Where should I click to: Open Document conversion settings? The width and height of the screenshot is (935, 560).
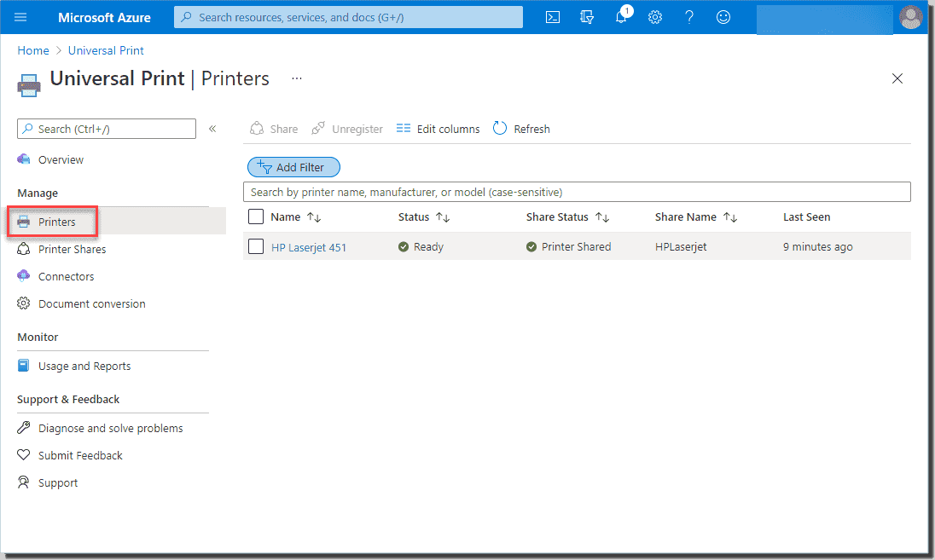[x=24, y=303]
